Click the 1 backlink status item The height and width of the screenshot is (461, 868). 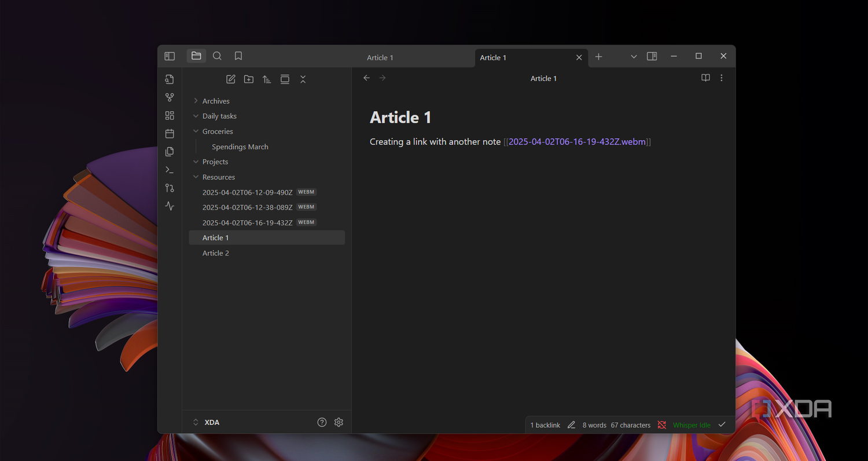pyautogui.click(x=545, y=425)
